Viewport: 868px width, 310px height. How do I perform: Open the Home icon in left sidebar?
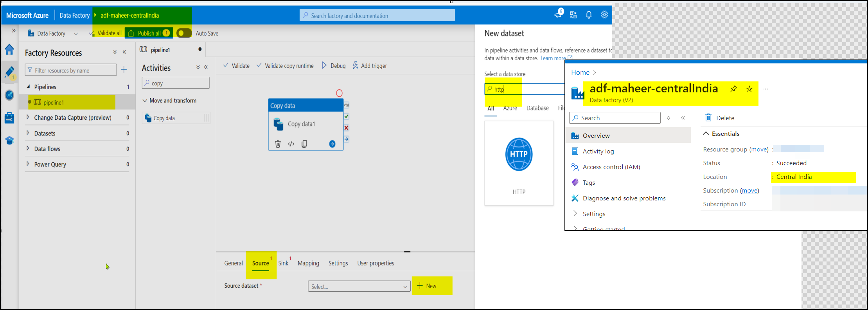point(9,49)
